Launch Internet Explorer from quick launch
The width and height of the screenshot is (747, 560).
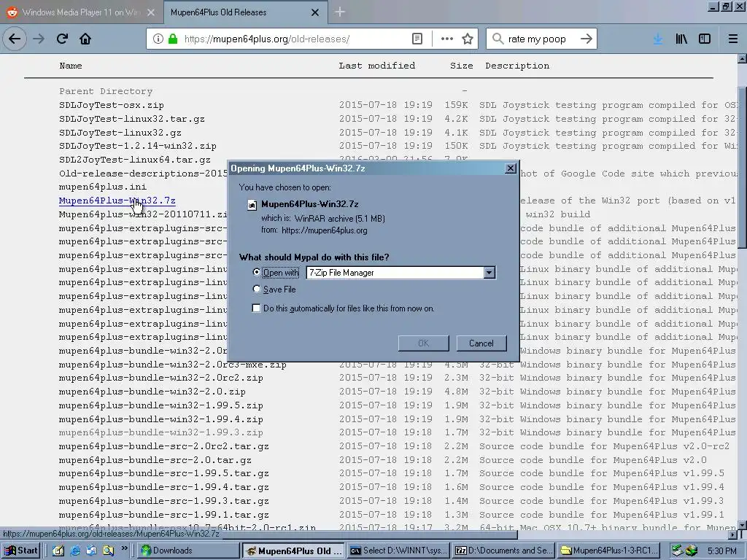(x=75, y=551)
